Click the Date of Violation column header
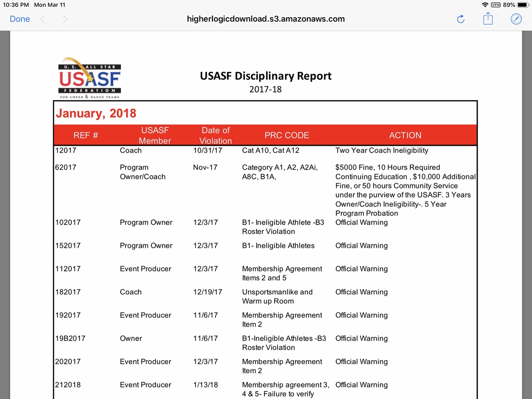Viewport: 532px width, 399px height. [x=215, y=135]
